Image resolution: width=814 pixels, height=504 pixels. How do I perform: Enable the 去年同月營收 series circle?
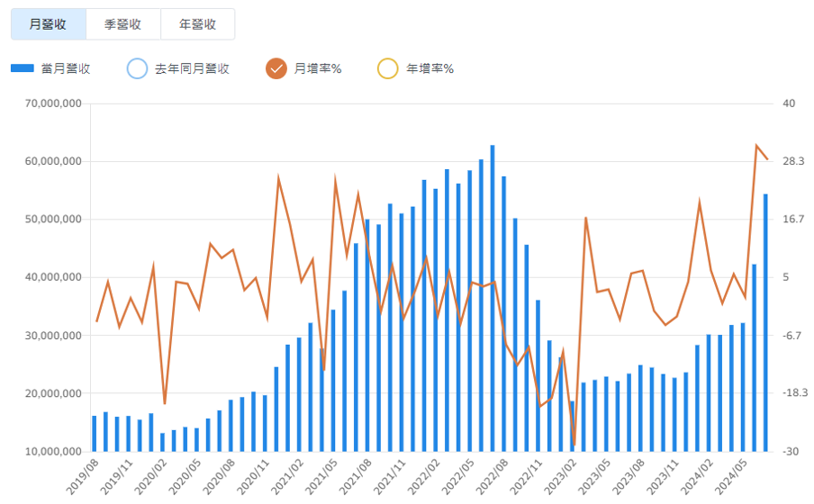point(137,68)
